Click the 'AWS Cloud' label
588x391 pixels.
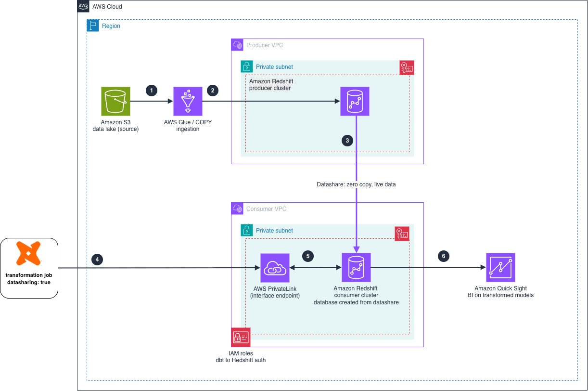tap(107, 7)
